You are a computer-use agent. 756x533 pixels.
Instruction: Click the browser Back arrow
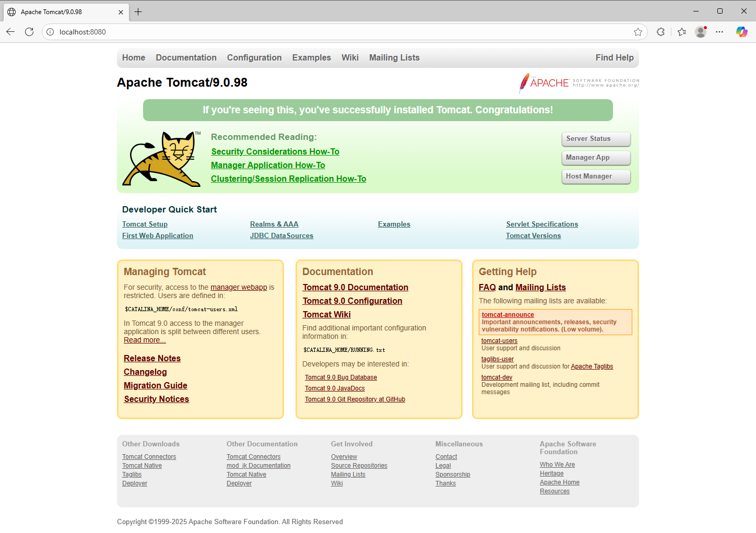click(10, 32)
